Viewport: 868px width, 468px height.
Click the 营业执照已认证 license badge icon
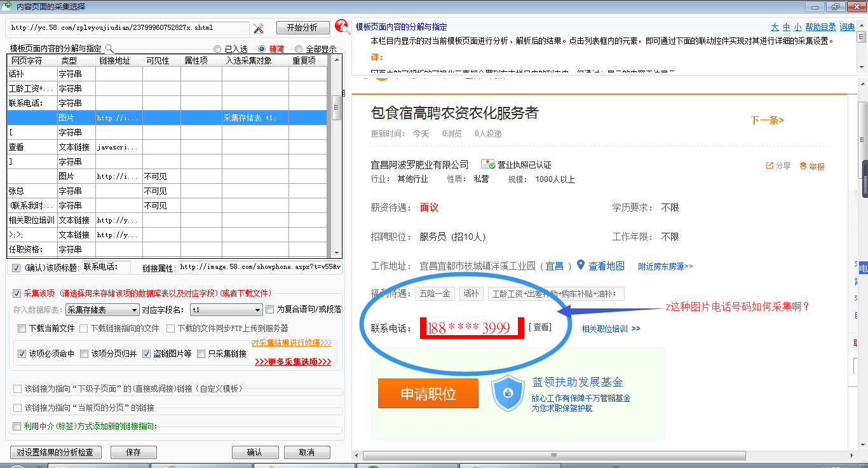pos(487,164)
